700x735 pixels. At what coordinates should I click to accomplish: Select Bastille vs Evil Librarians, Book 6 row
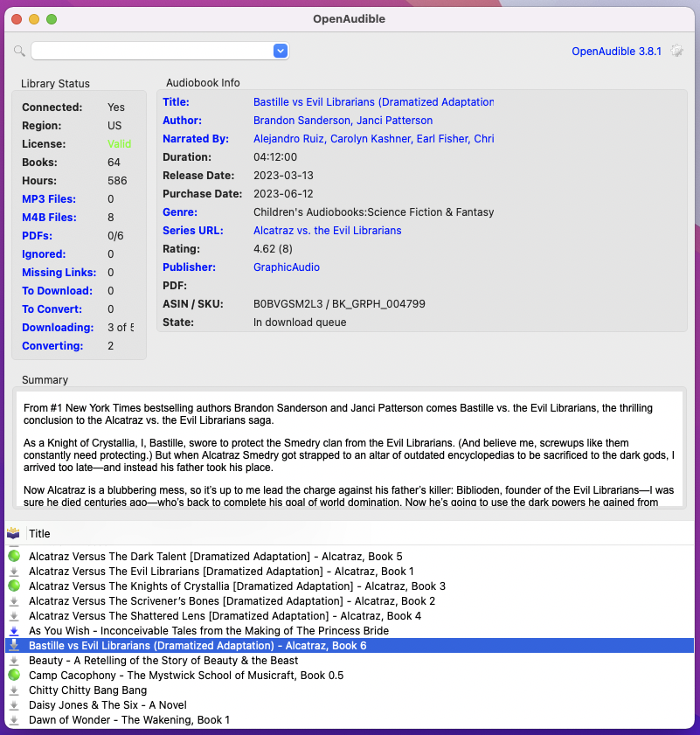click(350, 646)
